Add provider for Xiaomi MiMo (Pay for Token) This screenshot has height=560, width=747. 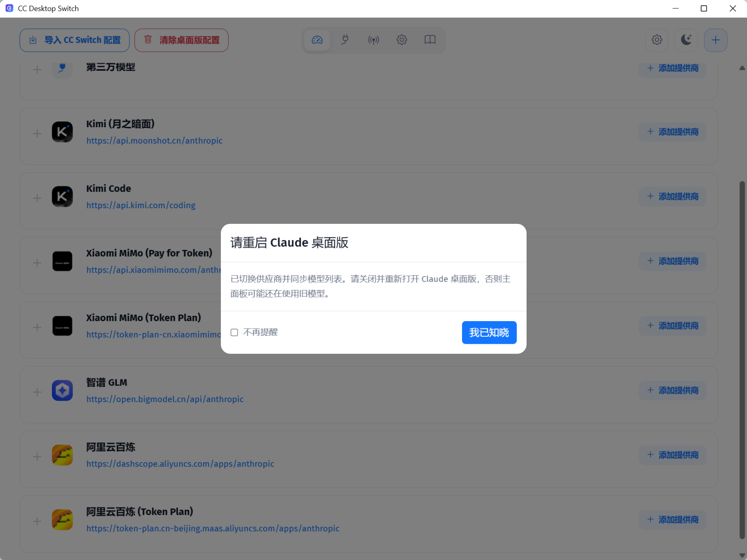pos(673,261)
